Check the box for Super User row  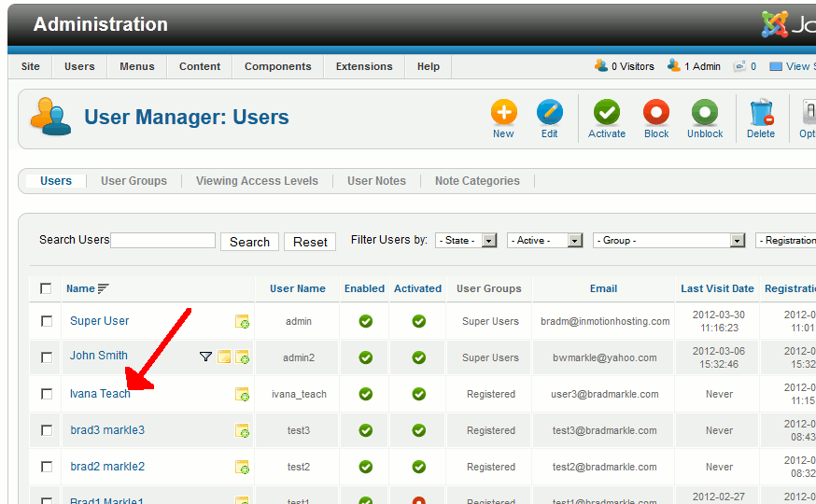click(x=47, y=321)
